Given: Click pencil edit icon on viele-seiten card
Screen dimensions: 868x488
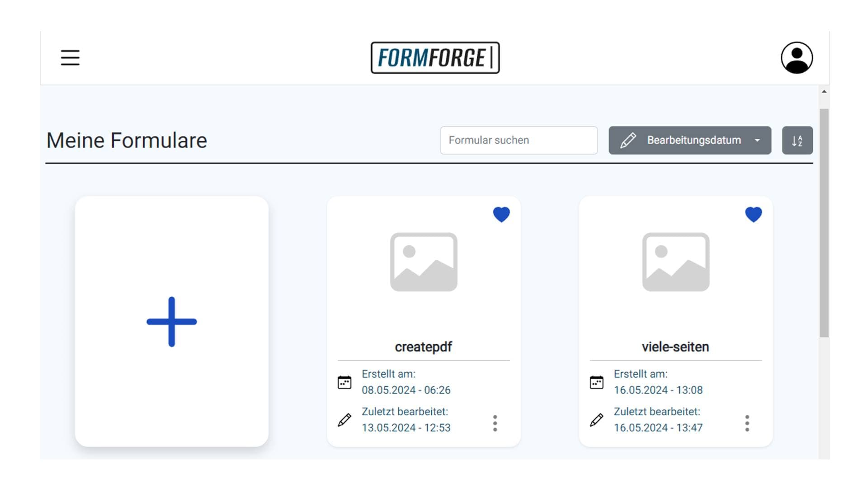Looking at the screenshot, I should [x=597, y=420].
